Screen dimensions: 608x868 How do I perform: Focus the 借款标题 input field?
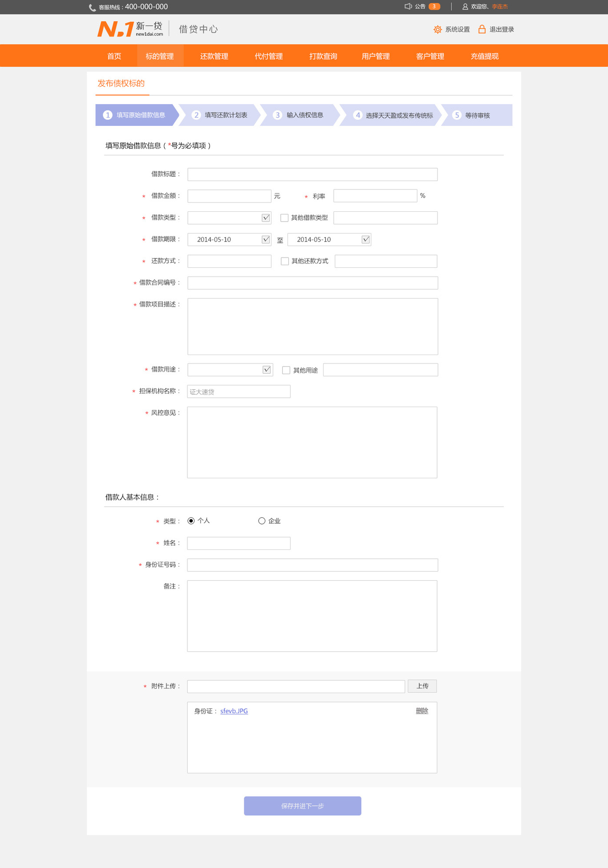pyautogui.click(x=312, y=174)
